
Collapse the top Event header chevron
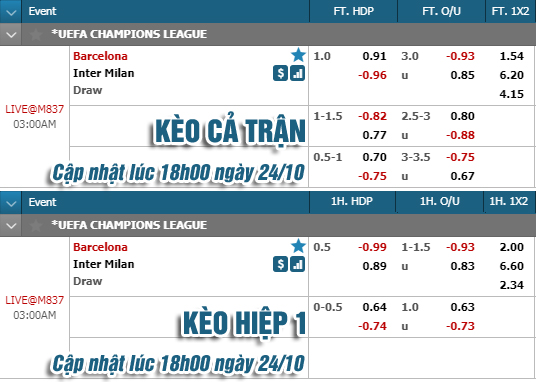(x=11, y=12)
